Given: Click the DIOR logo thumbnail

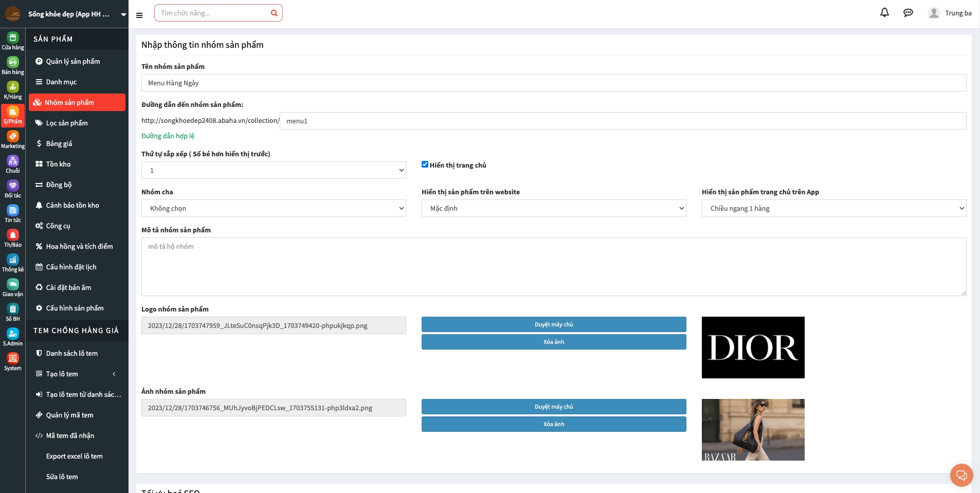Looking at the screenshot, I should pos(753,348).
